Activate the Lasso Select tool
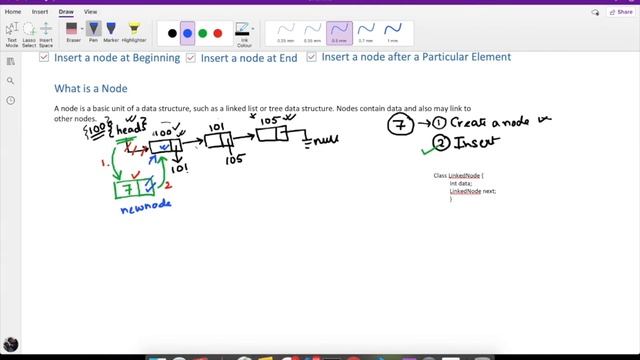The height and width of the screenshot is (360, 640). (29, 34)
